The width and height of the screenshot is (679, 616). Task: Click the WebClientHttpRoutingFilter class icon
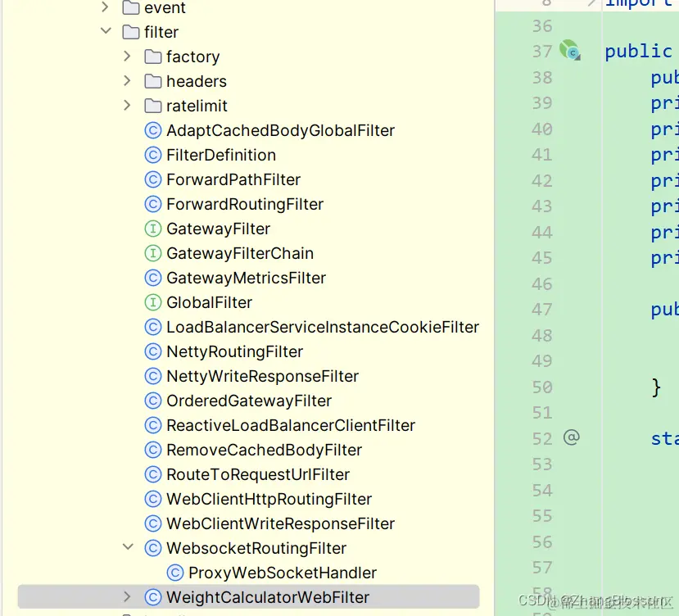153,499
